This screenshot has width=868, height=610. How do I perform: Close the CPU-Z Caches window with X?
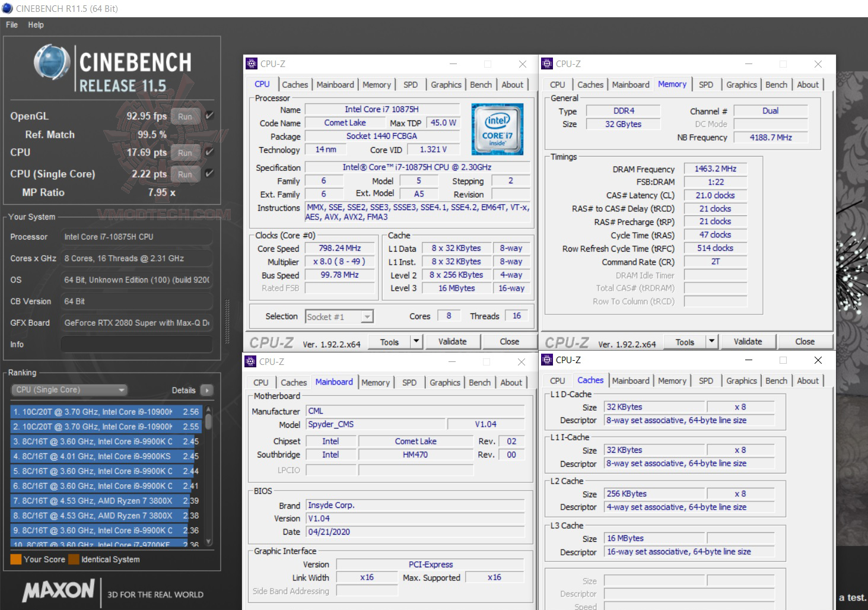click(x=818, y=360)
